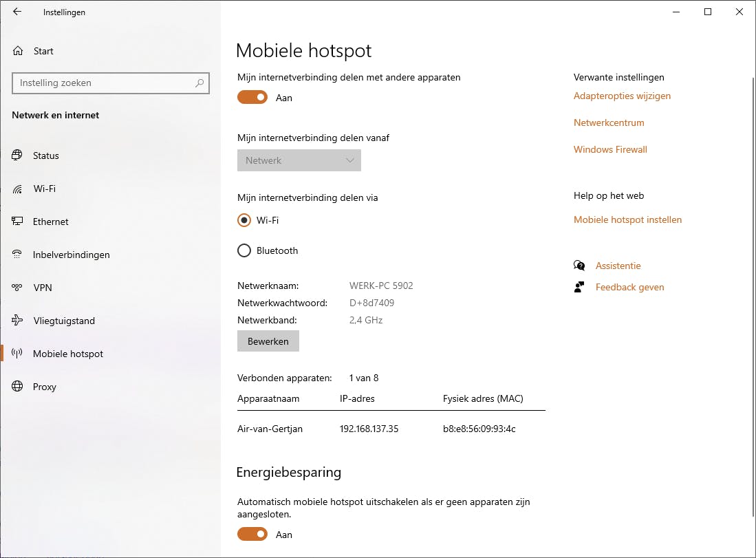756x558 pixels.
Task: Click the Start home icon
Action: [x=18, y=51]
